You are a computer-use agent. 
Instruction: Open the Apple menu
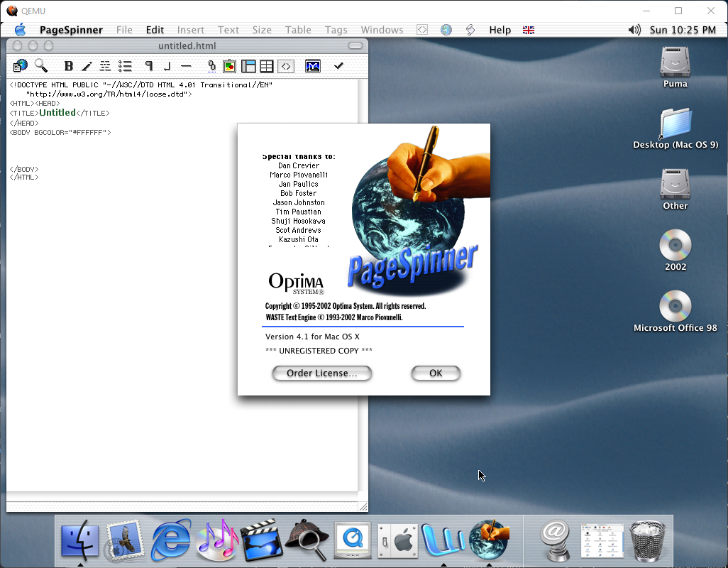[x=20, y=30]
